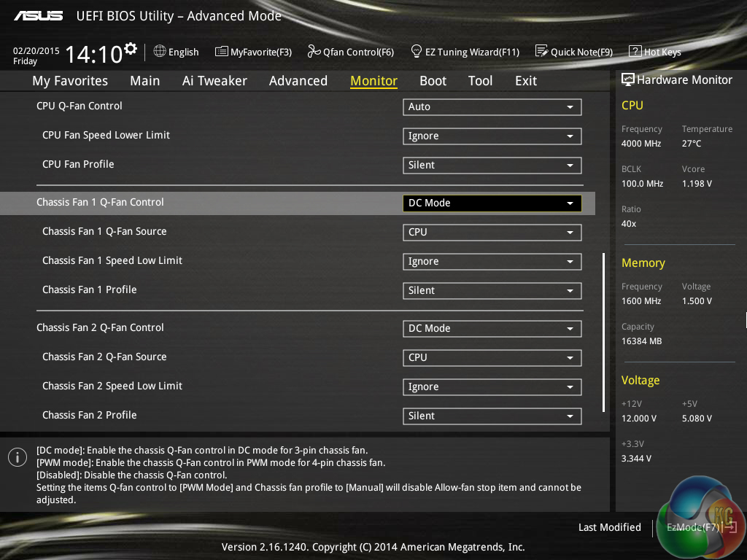
Task: Open Chassis Fan 2 Q-Fan Control dropdown
Action: point(492,329)
